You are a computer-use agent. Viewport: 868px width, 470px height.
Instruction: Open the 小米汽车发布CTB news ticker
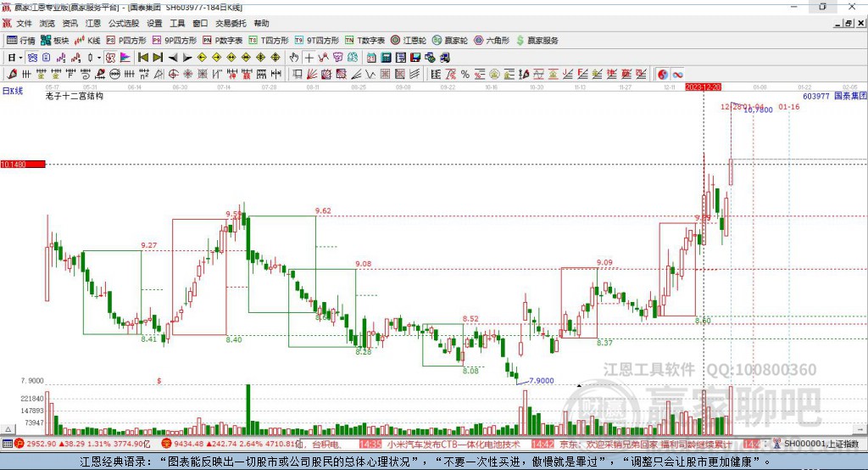pos(453,445)
